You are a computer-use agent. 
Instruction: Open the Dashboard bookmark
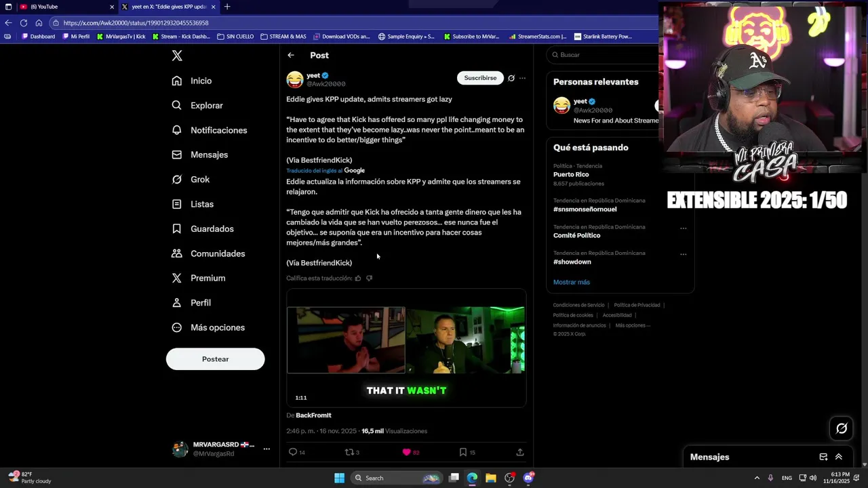coord(39,37)
